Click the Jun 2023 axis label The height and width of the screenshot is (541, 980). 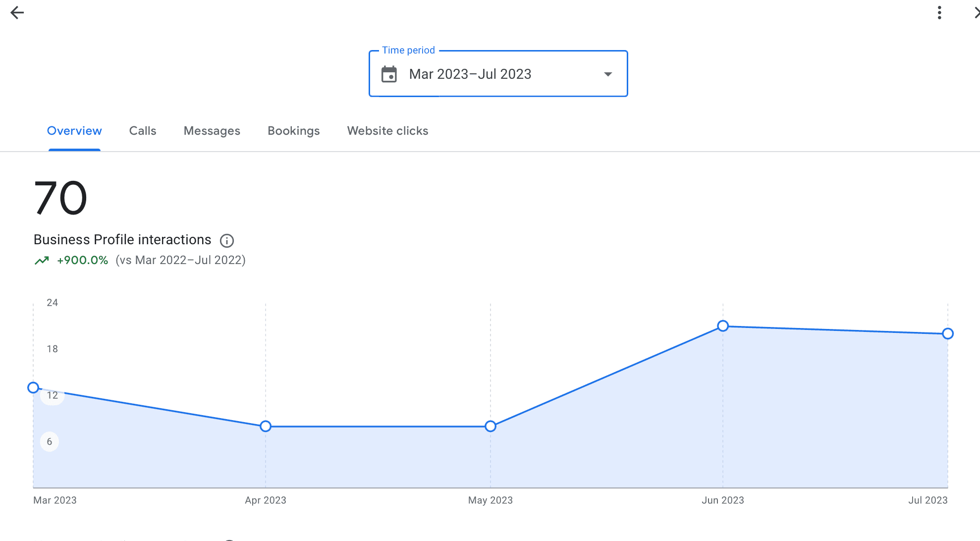click(x=723, y=500)
